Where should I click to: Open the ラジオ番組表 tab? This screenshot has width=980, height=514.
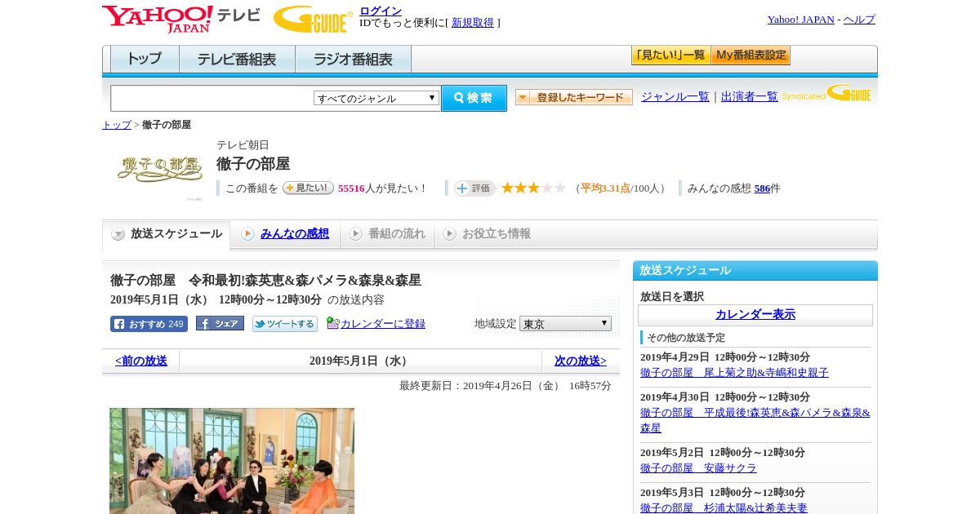tap(353, 59)
